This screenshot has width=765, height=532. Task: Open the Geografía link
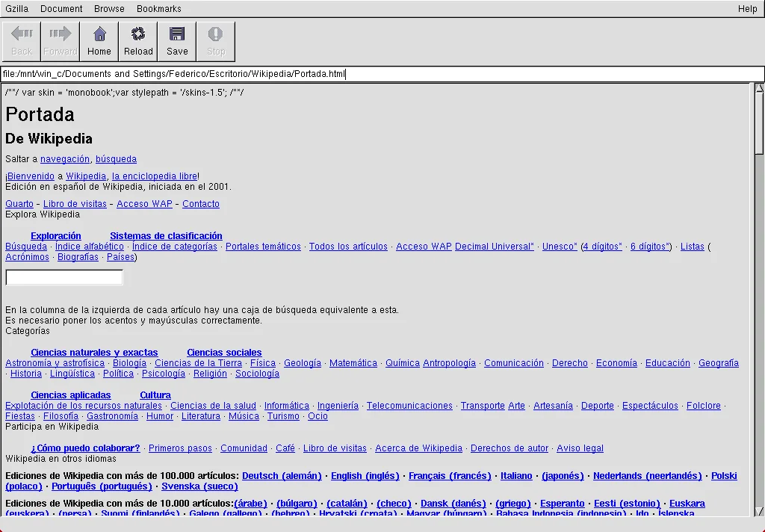coord(719,363)
